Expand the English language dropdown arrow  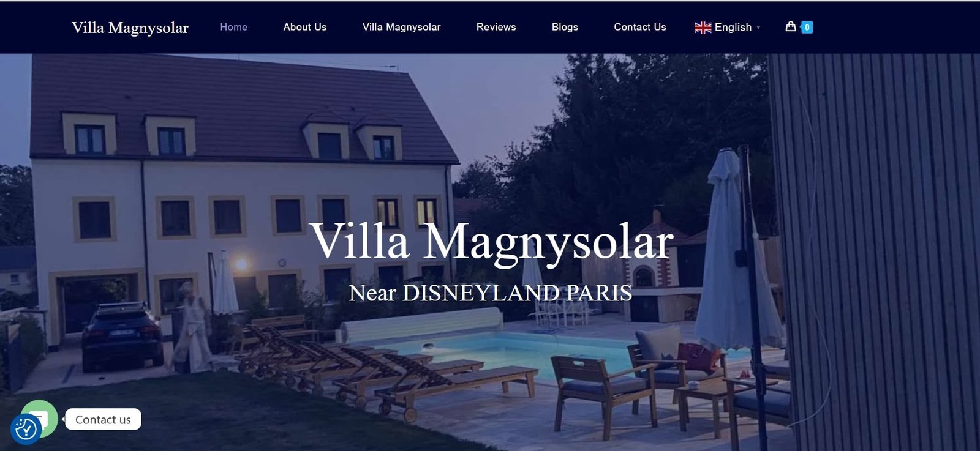(x=758, y=28)
